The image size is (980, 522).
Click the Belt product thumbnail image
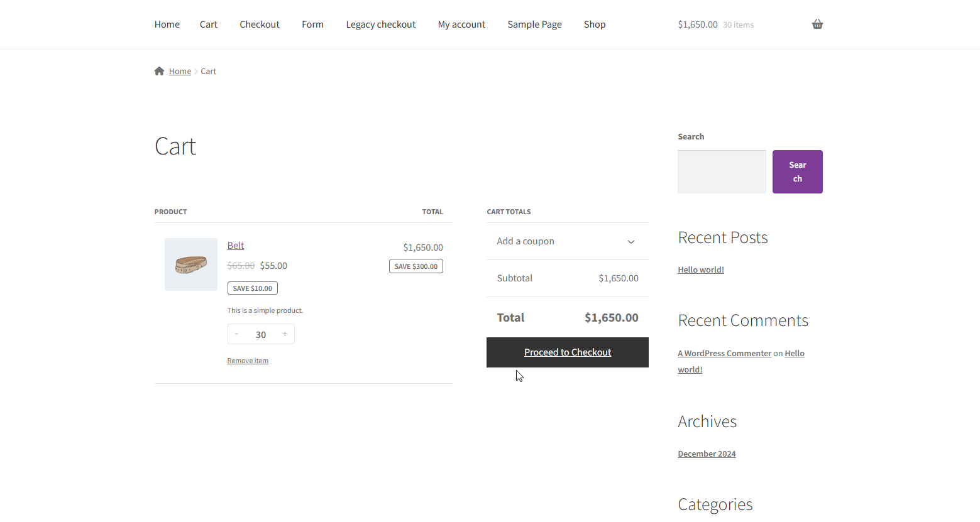coord(191,264)
